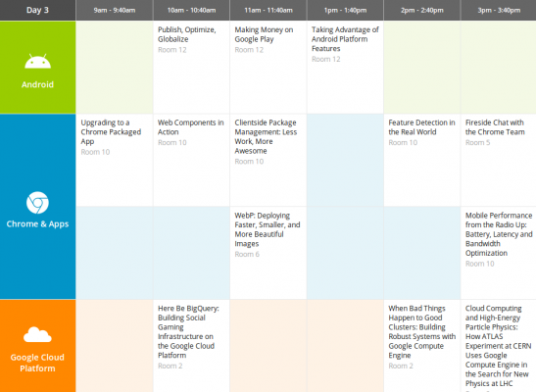The width and height of the screenshot is (536, 392).
Task: Open Here Be BigQuery session card
Action: click(x=191, y=346)
